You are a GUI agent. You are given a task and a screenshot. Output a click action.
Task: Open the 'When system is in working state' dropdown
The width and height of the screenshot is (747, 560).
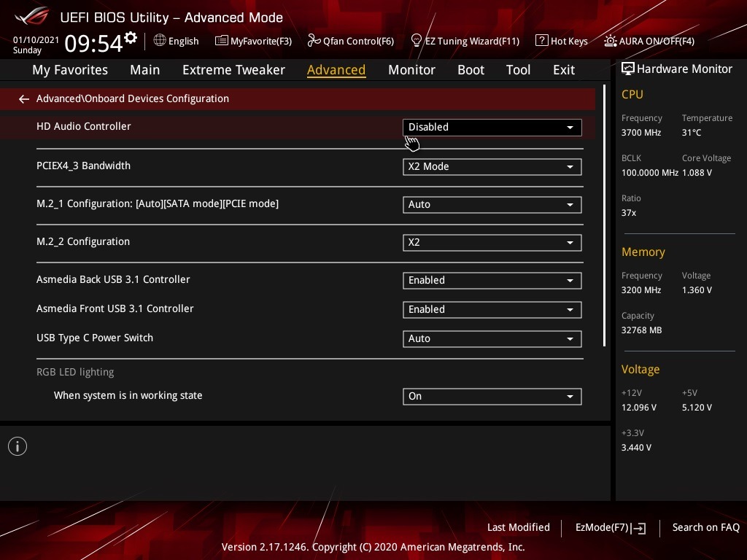click(x=492, y=396)
